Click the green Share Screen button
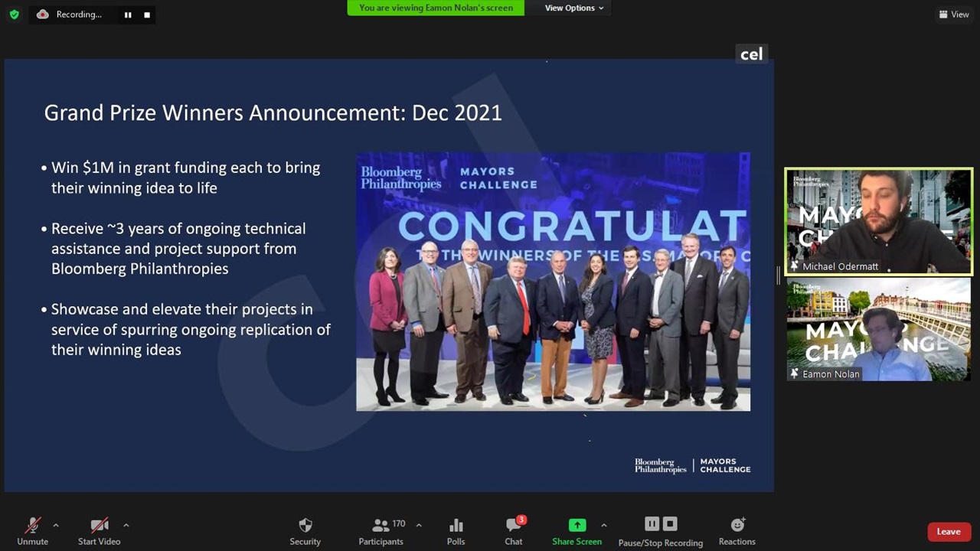 577,530
